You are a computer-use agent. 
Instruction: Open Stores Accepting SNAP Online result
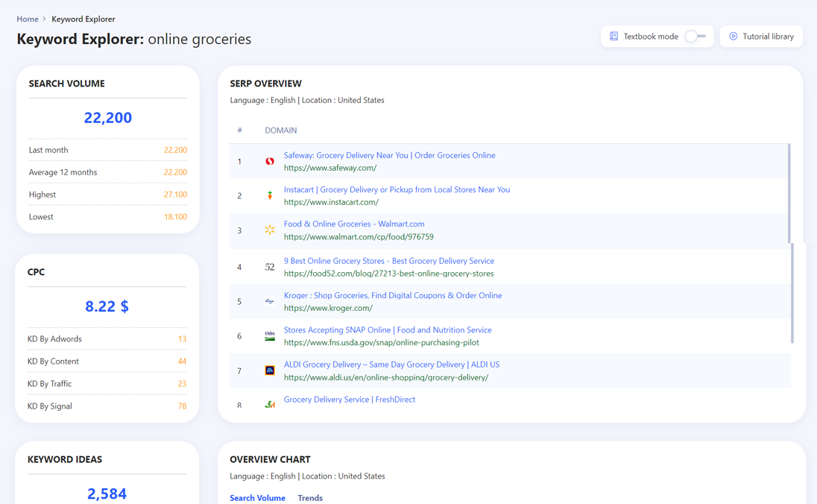(388, 330)
